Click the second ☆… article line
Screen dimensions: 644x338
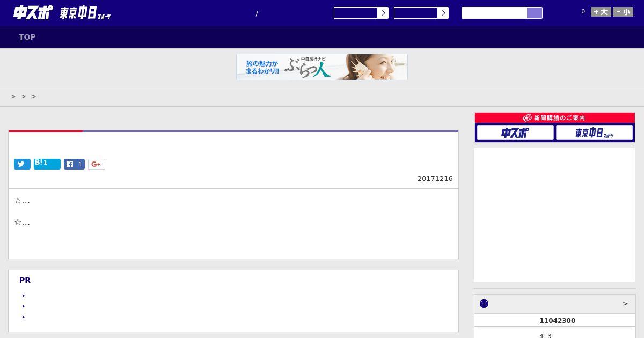pyautogui.click(x=22, y=222)
